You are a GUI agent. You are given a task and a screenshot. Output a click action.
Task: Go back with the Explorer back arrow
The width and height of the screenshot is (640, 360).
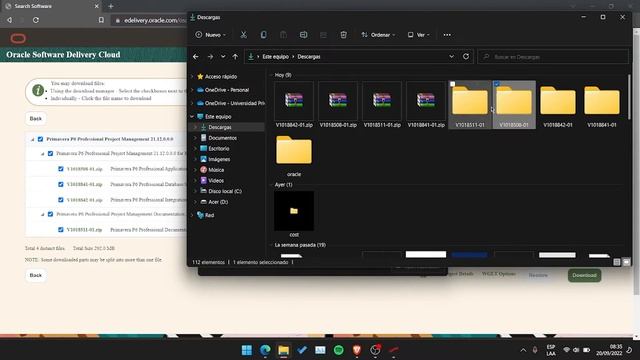coord(196,57)
